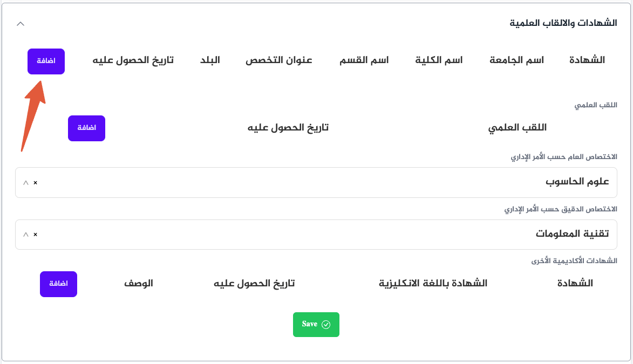
Task: Click the "الشهادة" column header
Action: pos(587,60)
